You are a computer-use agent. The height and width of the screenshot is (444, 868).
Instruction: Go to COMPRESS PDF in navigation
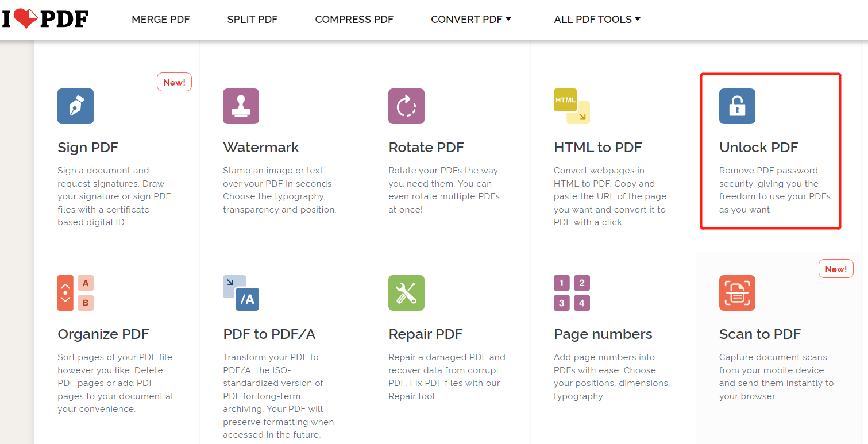point(354,19)
